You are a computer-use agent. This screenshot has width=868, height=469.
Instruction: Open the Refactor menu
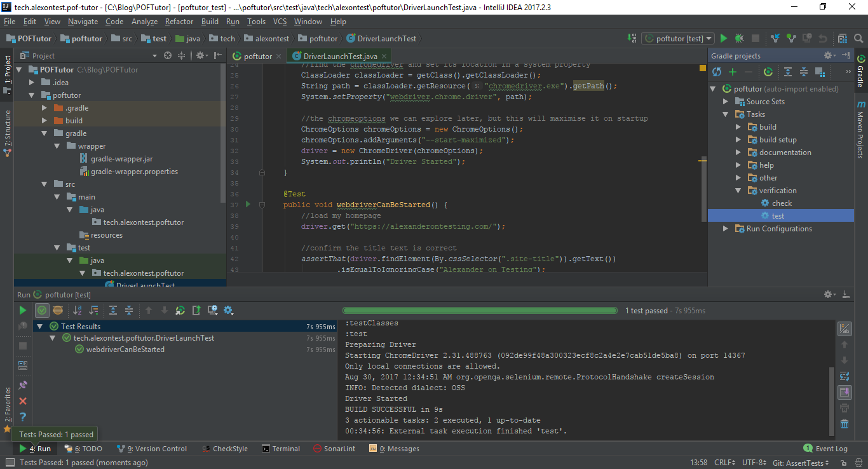click(x=179, y=22)
